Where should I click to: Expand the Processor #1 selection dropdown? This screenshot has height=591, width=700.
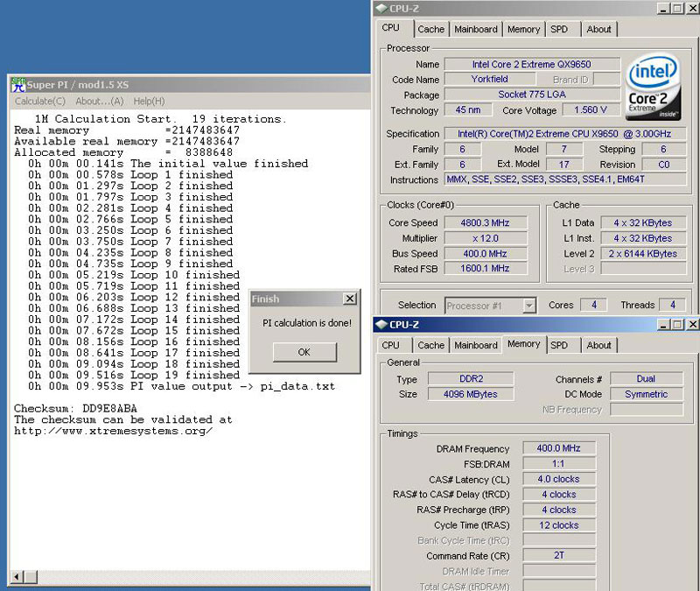[x=529, y=306]
